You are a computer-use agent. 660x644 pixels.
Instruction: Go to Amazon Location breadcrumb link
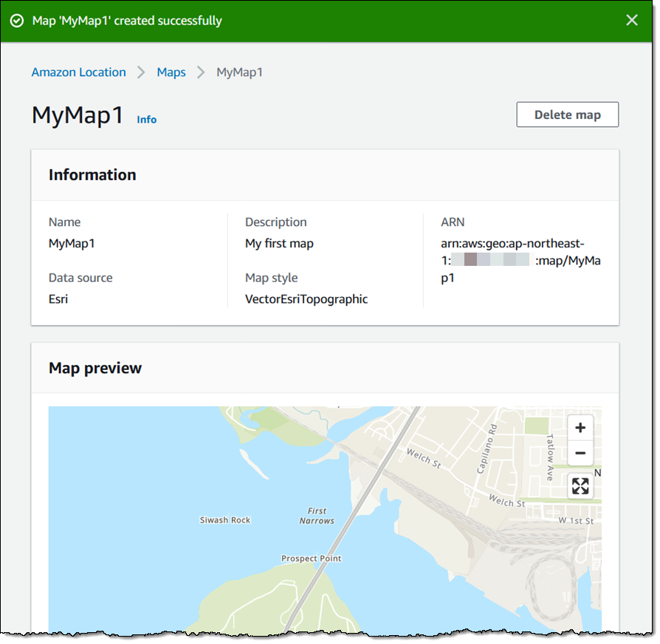[x=78, y=72]
